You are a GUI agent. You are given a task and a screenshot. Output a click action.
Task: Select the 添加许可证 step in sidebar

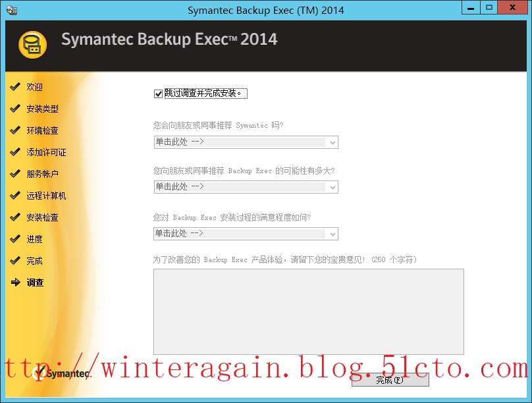(x=47, y=152)
